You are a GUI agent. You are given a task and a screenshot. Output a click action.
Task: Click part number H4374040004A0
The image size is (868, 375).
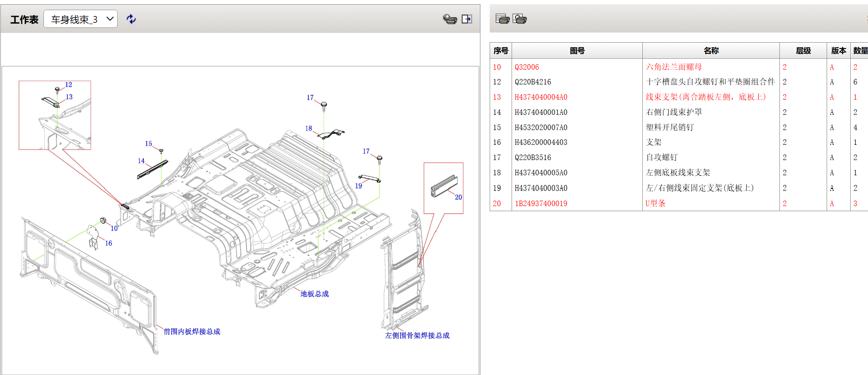541,97
